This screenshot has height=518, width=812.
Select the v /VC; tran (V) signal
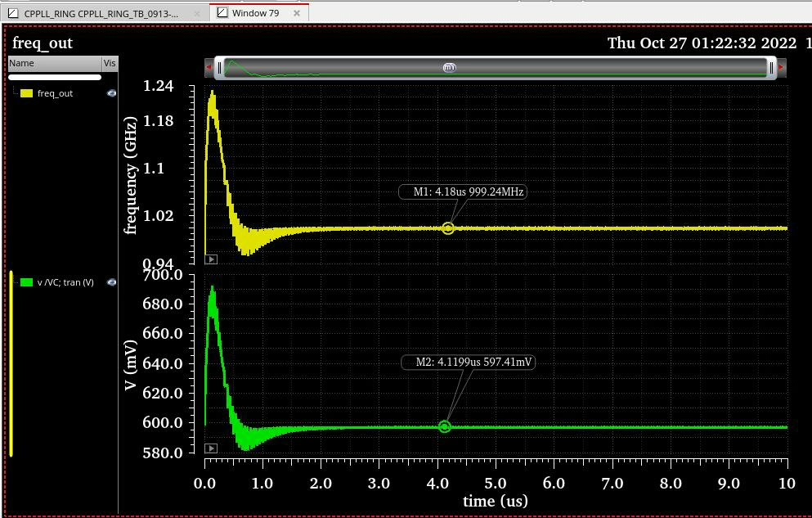click(x=65, y=282)
